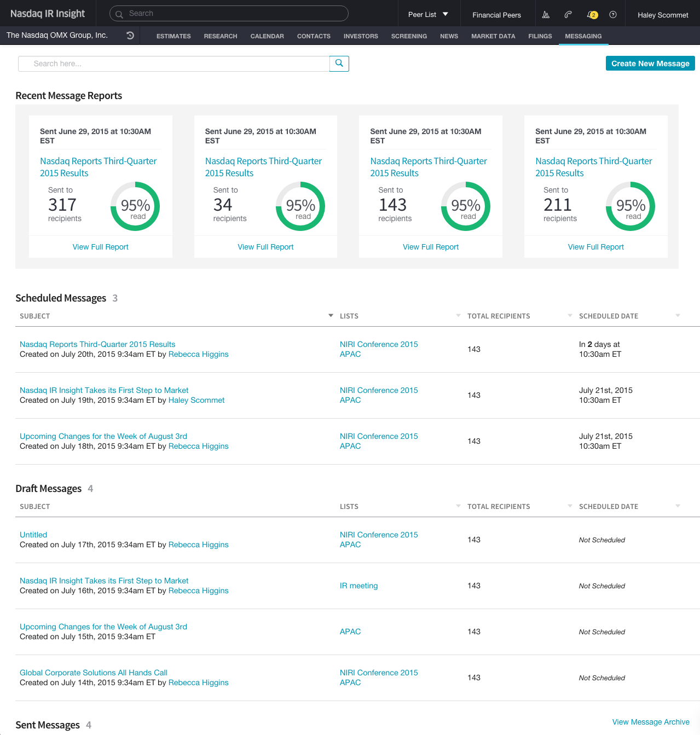Click the Nasdaq IR Insight logo
700x735 pixels.
click(x=48, y=13)
